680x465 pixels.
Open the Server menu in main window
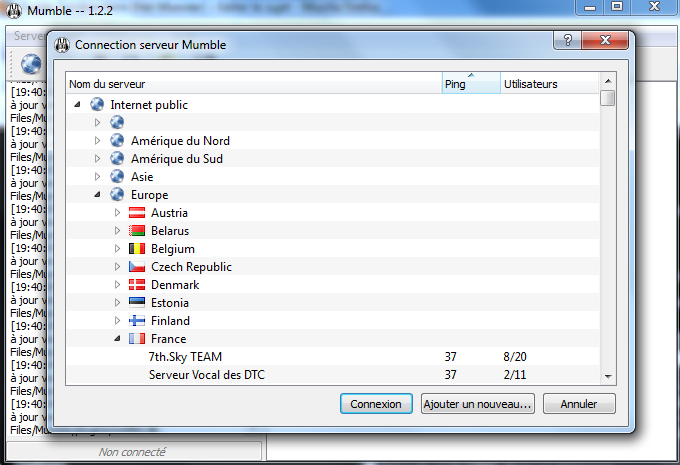coord(27,36)
